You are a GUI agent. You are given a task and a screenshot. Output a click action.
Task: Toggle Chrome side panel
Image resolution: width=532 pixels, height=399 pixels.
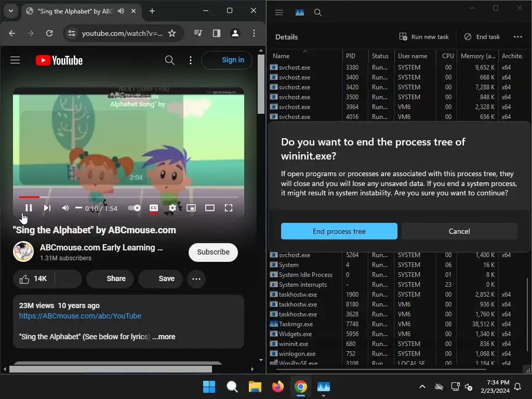[x=217, y=33]
